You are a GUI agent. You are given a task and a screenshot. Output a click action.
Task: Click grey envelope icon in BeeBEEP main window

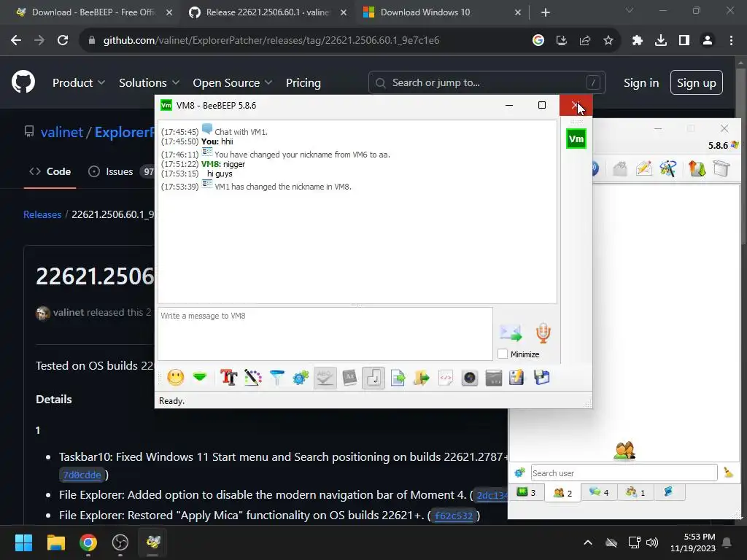click(620, 168)
